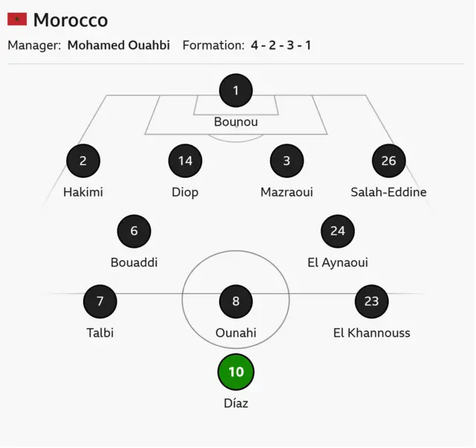Viewport: 476px width, 448px height.
Task: Click the Morocco team heading
Action: click(71, 20)
